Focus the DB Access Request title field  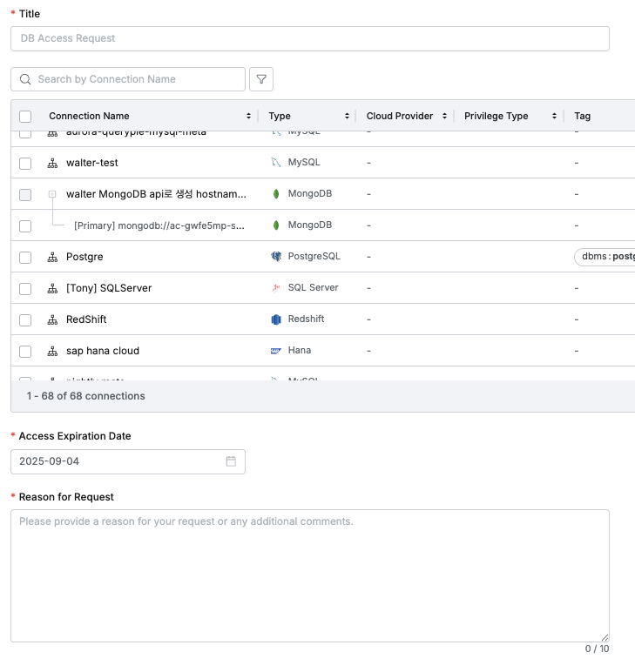tap(309, 38)
